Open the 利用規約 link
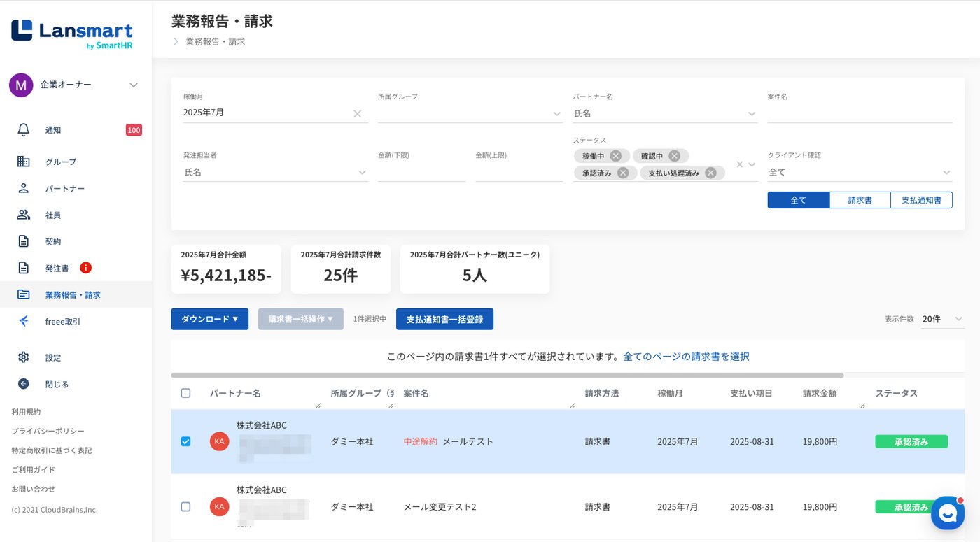Image resolution: width=980 pixels, height=542 pixels. [x=26, y=412]
